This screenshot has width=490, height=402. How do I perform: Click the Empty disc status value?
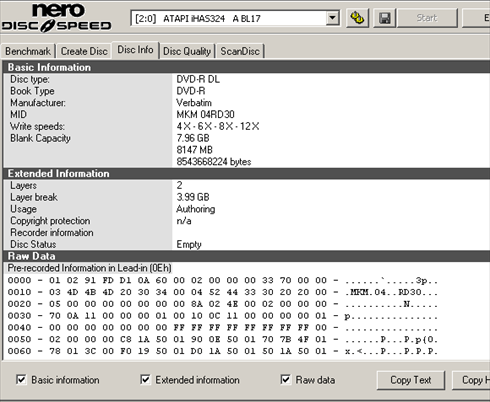point(189,244)
